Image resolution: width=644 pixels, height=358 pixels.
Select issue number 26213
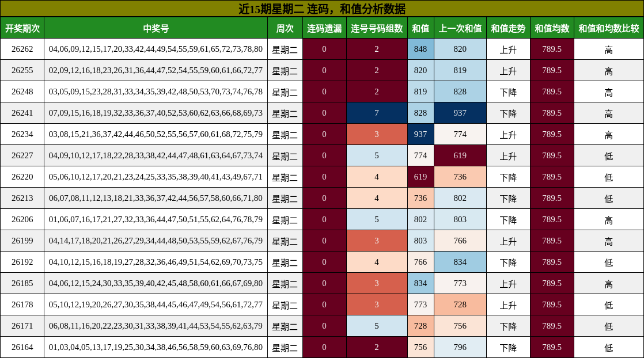(22, 199)
